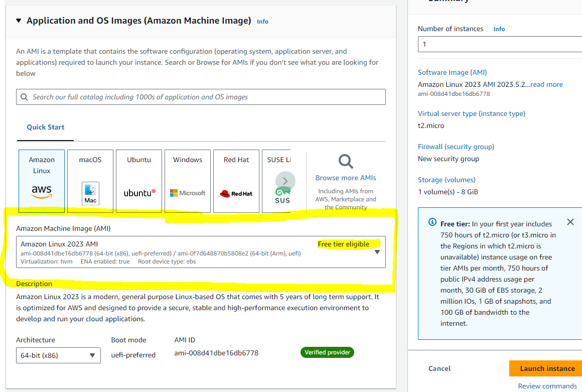The image size is (582, 392).
Task: Switch to the Quick Start tab
Action: click(x=45, y=127)
